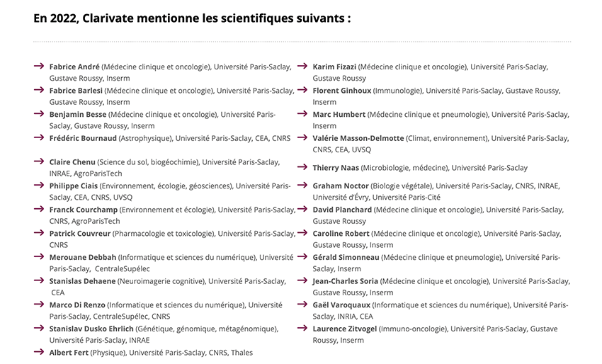Click the heading about Clarivate 2022 scientists
The image size is (602, 364).
tap(192, 18)
